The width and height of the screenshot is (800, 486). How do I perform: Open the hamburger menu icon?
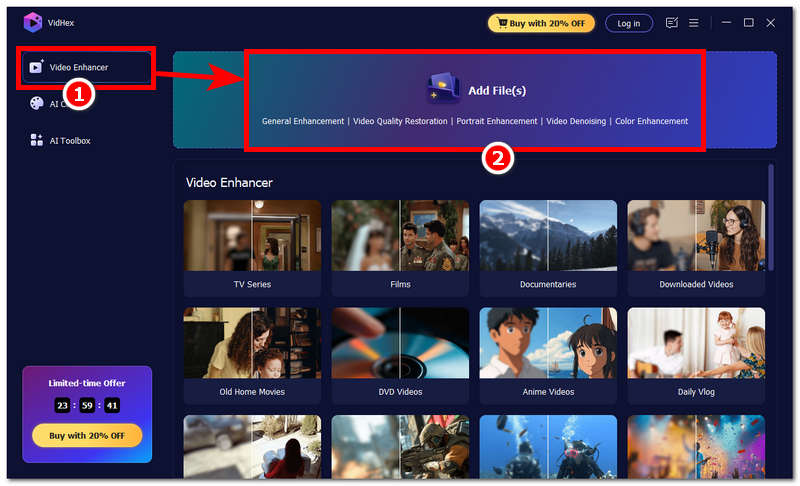pos(694,23)
